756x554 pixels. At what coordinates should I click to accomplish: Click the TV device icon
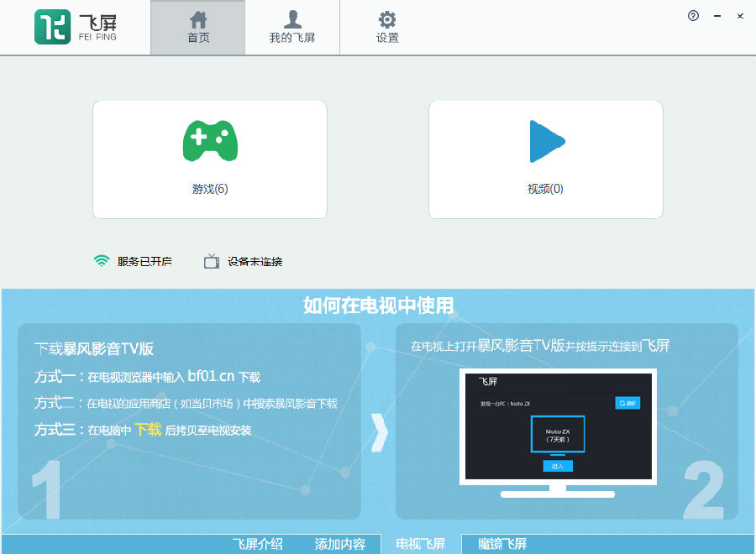coord(211,261)
